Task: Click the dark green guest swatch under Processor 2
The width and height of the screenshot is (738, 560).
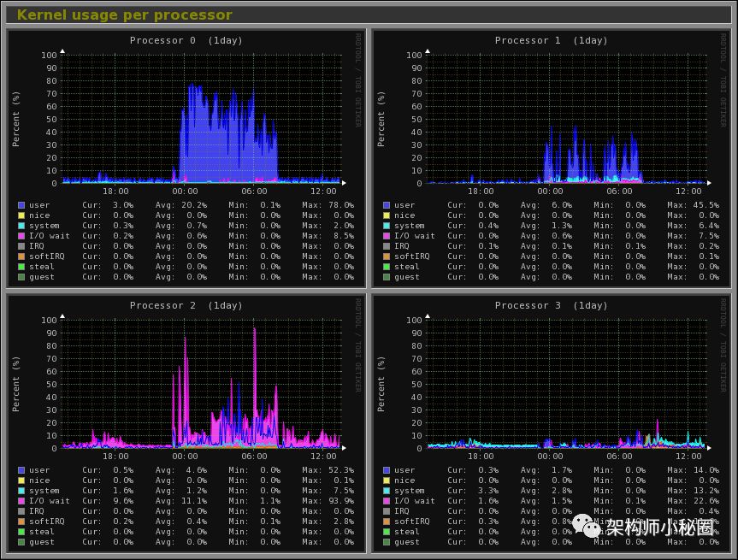Action: click(x=21, y=542)
